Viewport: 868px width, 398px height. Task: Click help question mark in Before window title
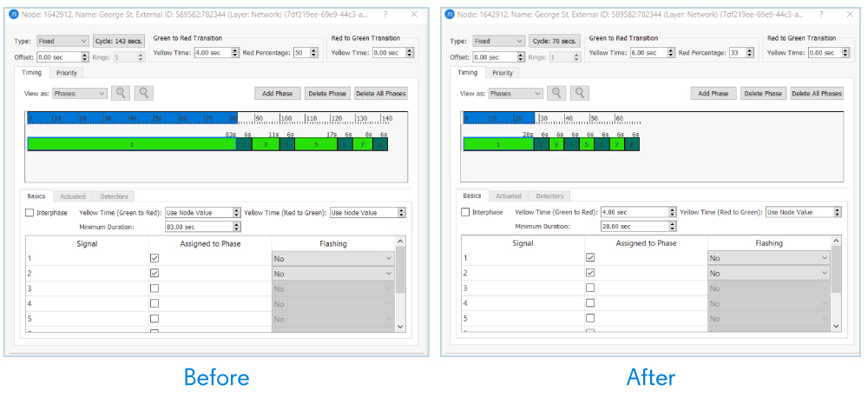coord(385,15)
